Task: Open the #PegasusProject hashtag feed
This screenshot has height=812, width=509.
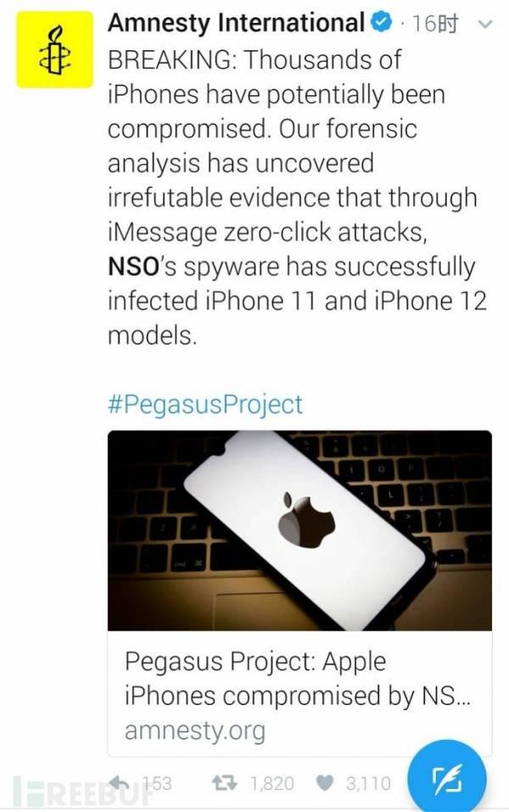Action: (205, 405)
